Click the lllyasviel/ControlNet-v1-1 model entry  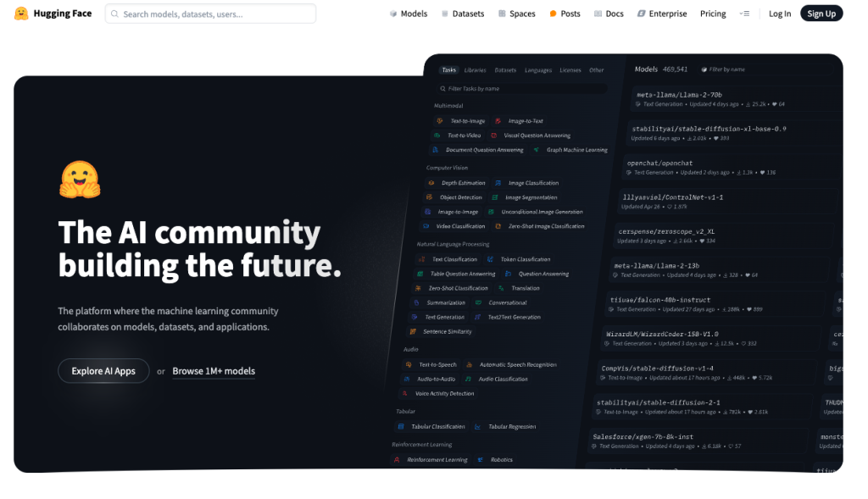(728, 202)
